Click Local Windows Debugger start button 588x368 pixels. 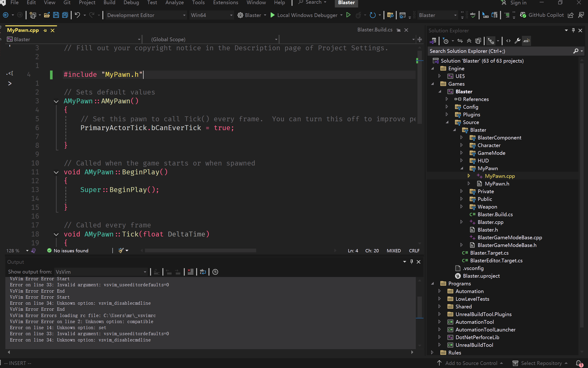304,15
